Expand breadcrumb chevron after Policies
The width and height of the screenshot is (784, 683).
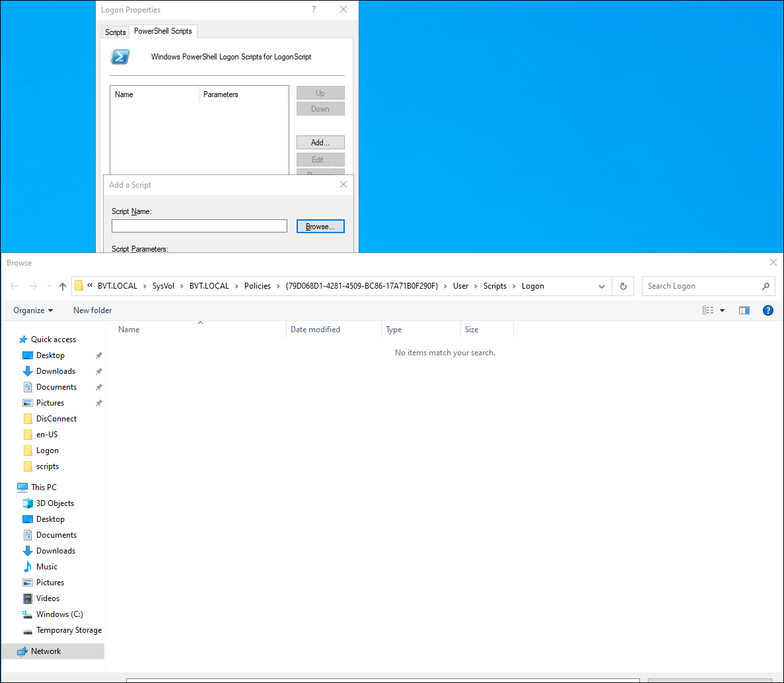tap(278, 286)
